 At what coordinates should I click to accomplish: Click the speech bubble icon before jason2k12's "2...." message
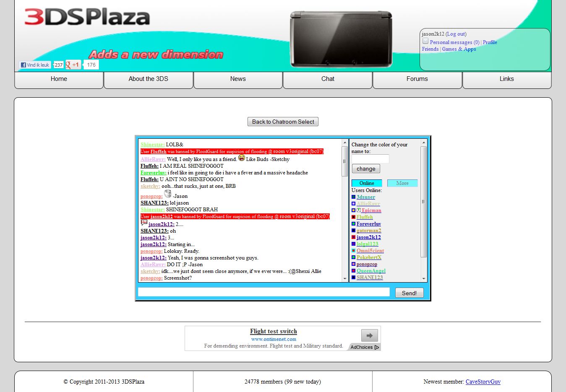click(144, 223)
